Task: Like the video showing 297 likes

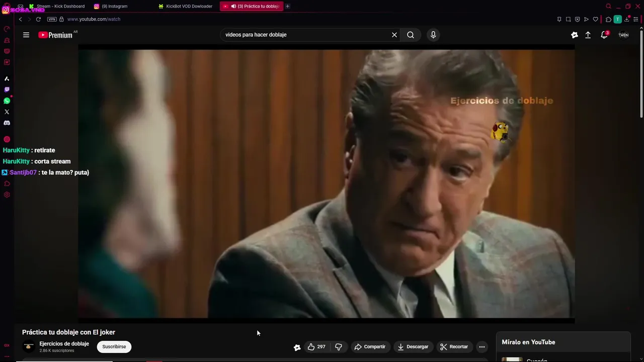Action: pyautogui.click(x=316, y=346)
